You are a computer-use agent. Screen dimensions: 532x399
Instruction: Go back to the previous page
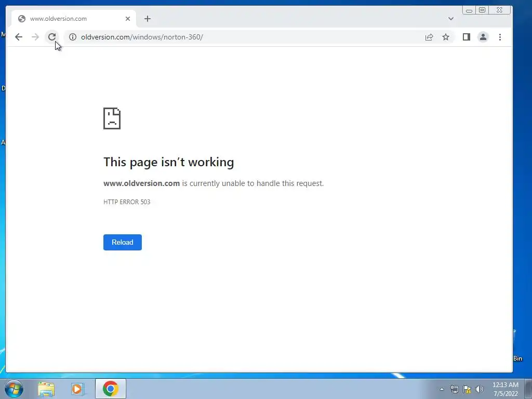point(19,37)
